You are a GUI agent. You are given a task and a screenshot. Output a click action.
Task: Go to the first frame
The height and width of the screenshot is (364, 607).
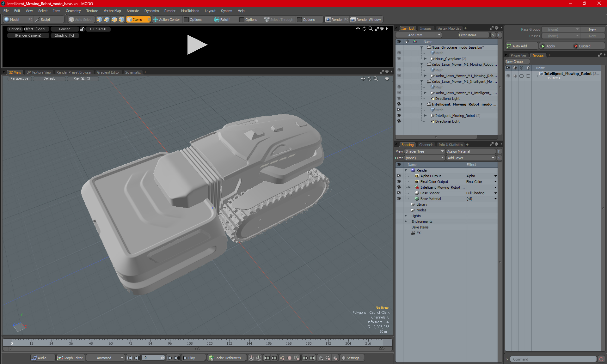point(129,358)
